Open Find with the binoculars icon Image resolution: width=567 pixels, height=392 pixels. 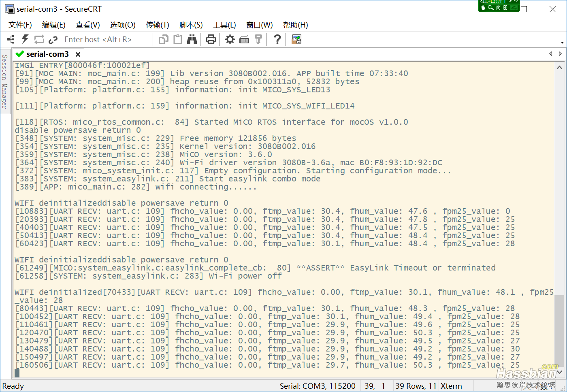192,39
